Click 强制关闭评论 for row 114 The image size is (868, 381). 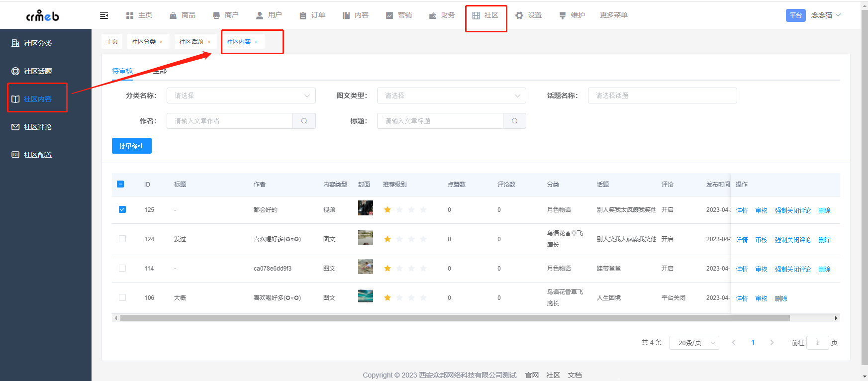coord(793,269)
